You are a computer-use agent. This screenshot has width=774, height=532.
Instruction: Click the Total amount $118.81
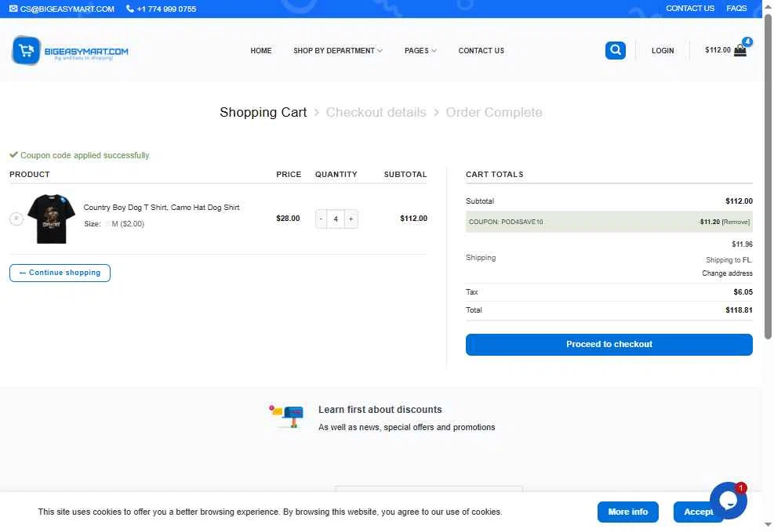(x=739, y=310)
